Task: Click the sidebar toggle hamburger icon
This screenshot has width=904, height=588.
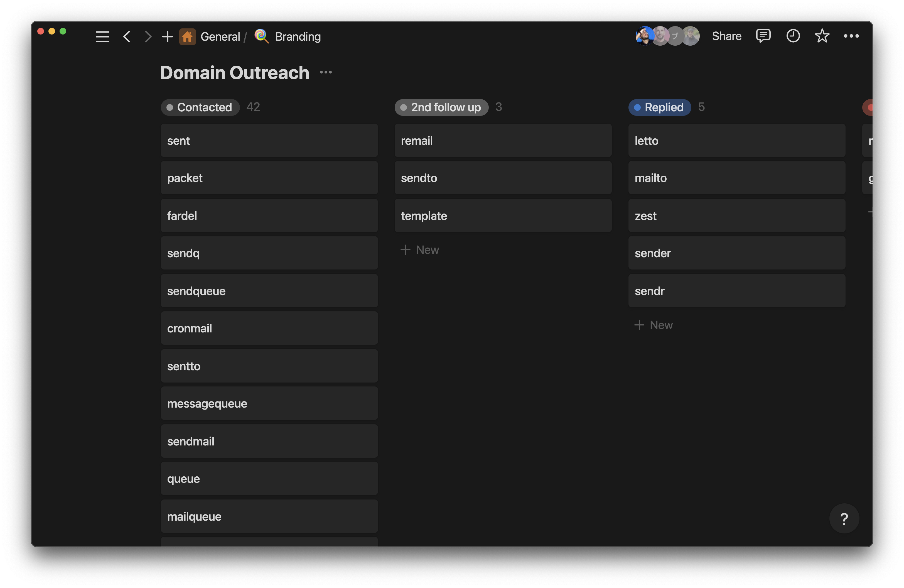Action: 102,36
